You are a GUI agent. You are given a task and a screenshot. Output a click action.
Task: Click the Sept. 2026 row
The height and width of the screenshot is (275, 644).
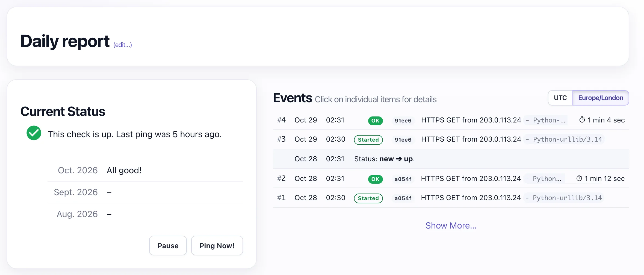coord(145,192)
